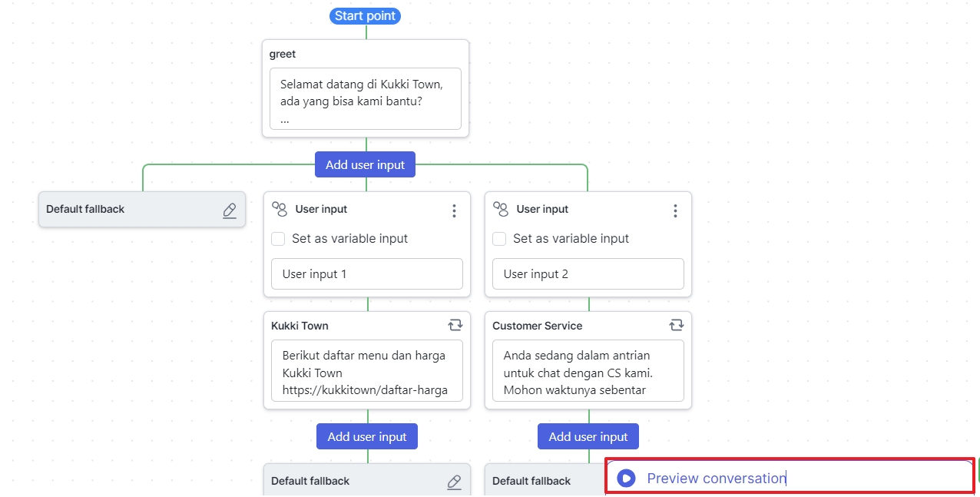The image size is (980, 497).
Task: Click Add user input under Kukki Town node
Action: [366, 436]
